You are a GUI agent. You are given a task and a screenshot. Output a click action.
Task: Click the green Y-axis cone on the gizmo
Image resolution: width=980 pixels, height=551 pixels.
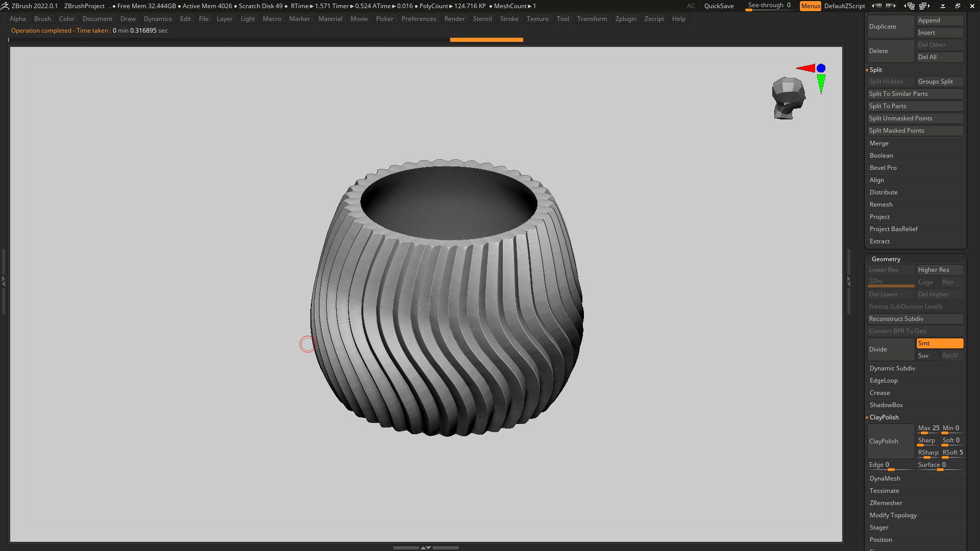pos(821,84)
